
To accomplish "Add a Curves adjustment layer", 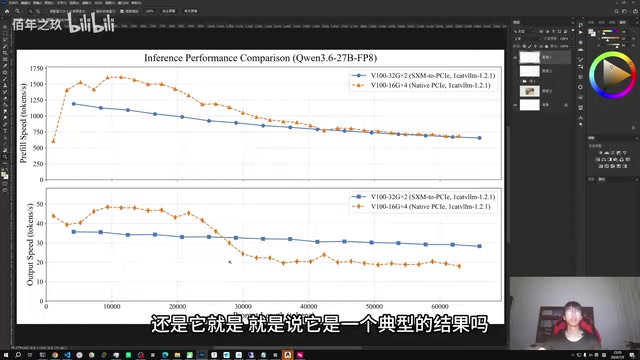I will [x=613, y=153].
